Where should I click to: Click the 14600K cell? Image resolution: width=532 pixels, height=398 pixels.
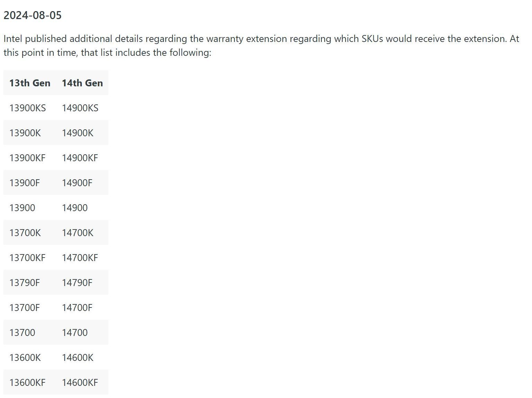click(x=78, y=357)
